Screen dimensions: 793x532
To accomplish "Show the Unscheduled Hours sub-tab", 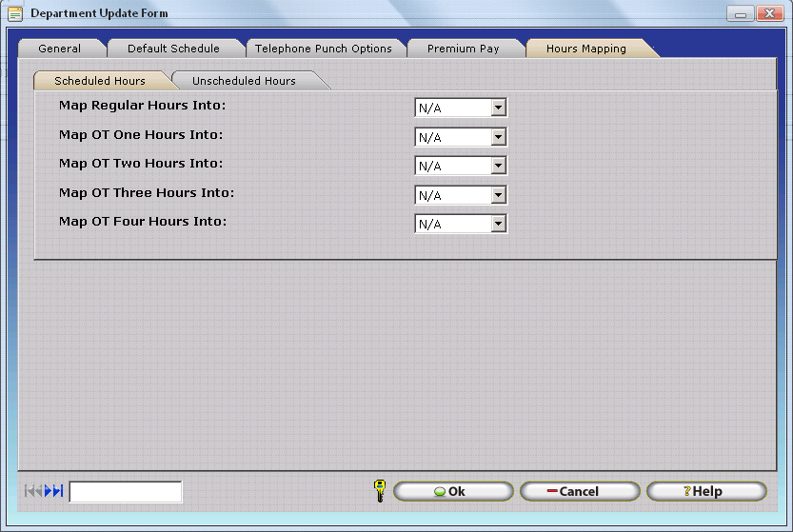I will click(x=244, y=81).
